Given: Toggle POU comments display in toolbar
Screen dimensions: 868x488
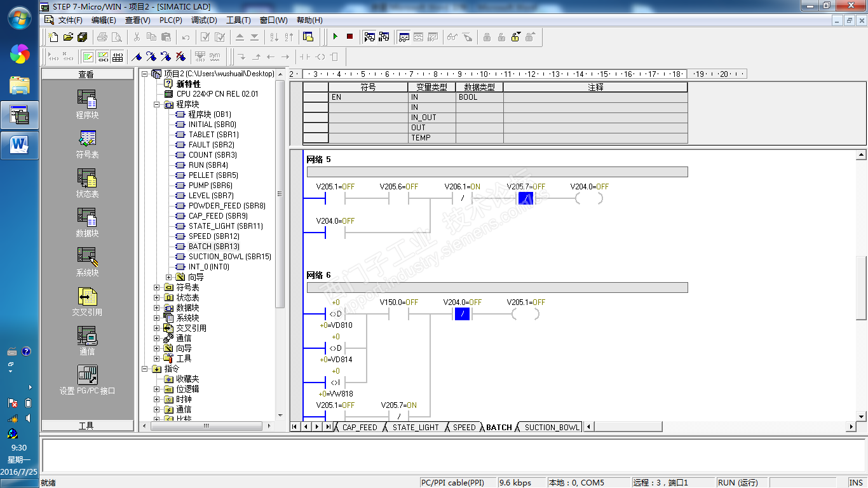Looking at the screenshot, I should pos(88,57).
